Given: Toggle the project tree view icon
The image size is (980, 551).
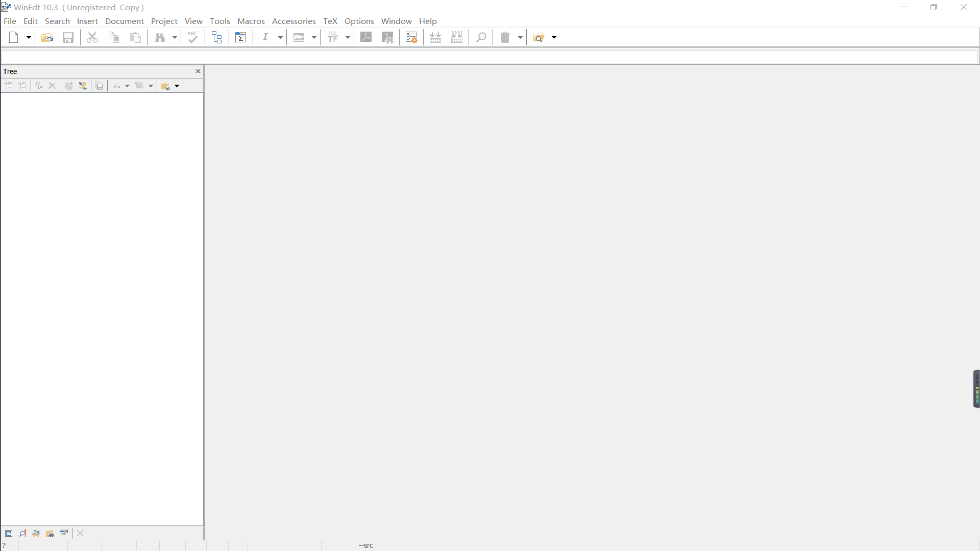Looking at the screenshot, I should click(x=217, y=37).
